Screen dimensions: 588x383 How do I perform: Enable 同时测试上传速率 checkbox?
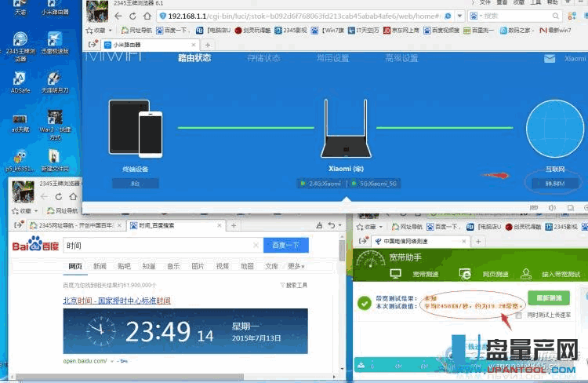(x=517, y=316)
